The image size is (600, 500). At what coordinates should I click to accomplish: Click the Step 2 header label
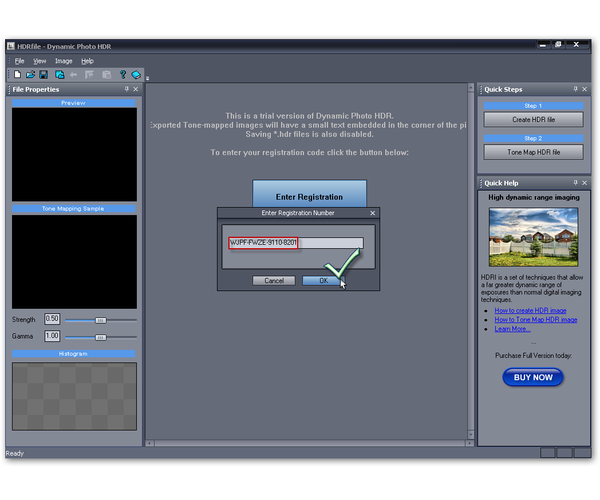[x=533, y=138]
